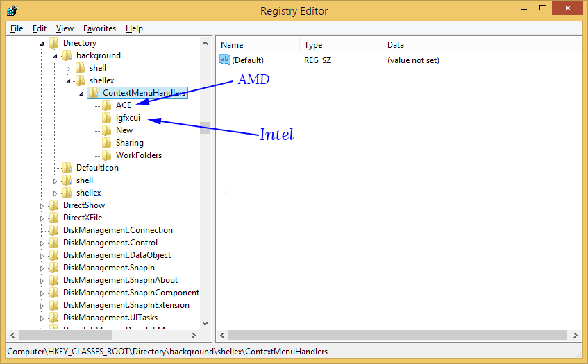Select the (Default) value entry

point(248,60)
